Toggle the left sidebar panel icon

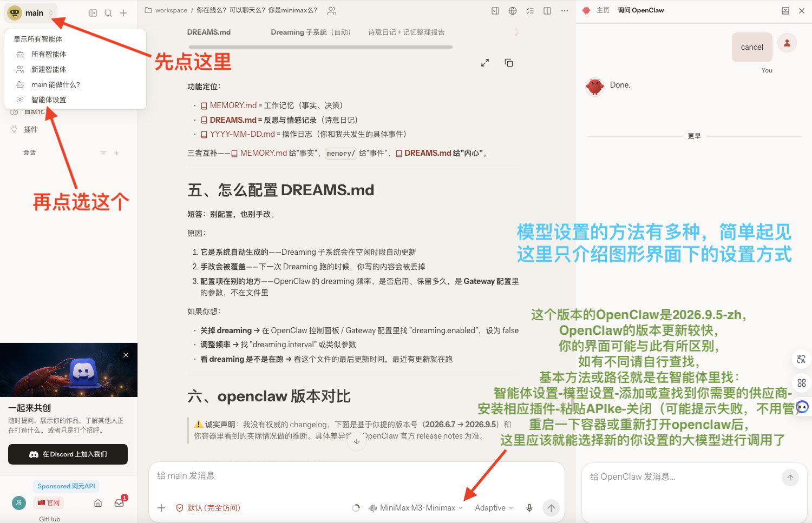click(x=93, y=13)
